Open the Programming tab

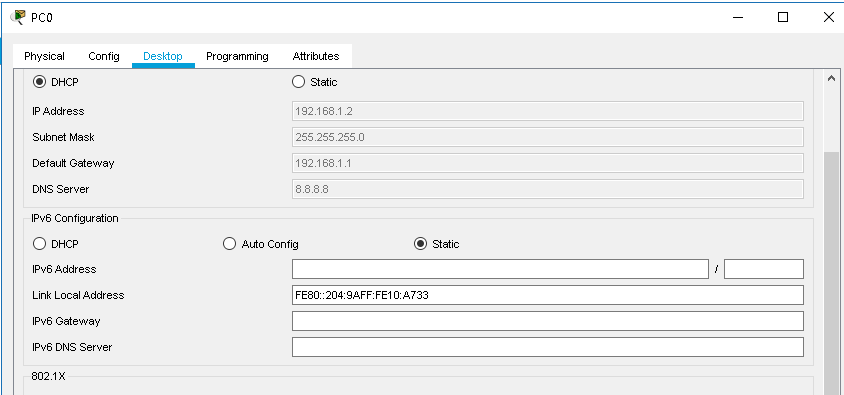click(237, 56)
